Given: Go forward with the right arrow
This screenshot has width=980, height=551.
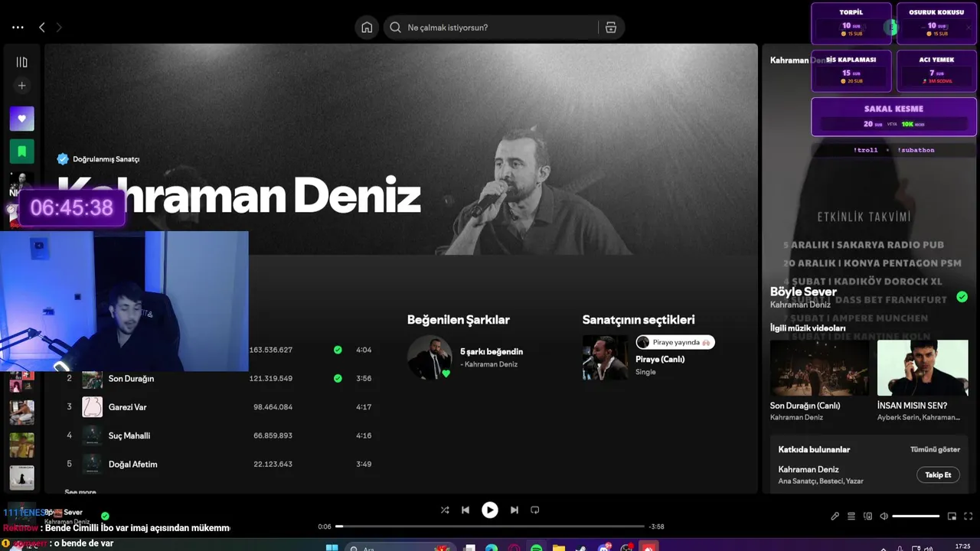Looking at the screenshot, I should coord(59,28).
